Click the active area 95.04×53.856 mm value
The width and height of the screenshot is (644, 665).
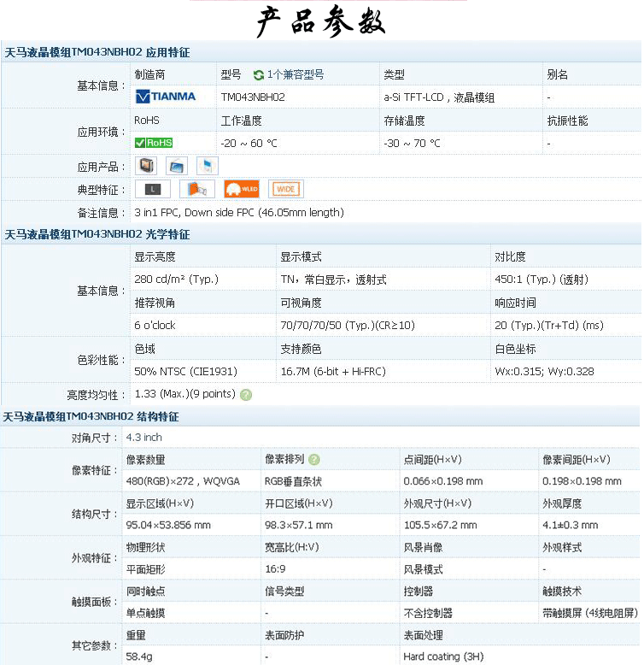[x=168, y=525]
